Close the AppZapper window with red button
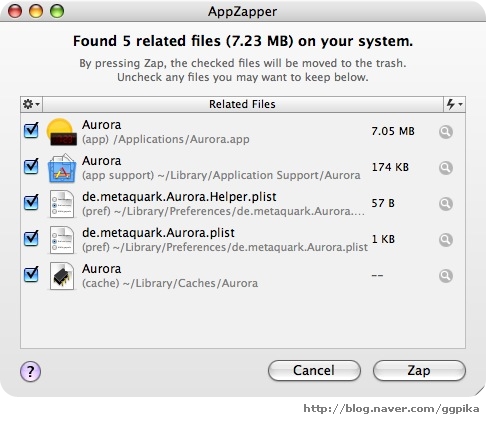486x421 pixels. click(15, 11)
